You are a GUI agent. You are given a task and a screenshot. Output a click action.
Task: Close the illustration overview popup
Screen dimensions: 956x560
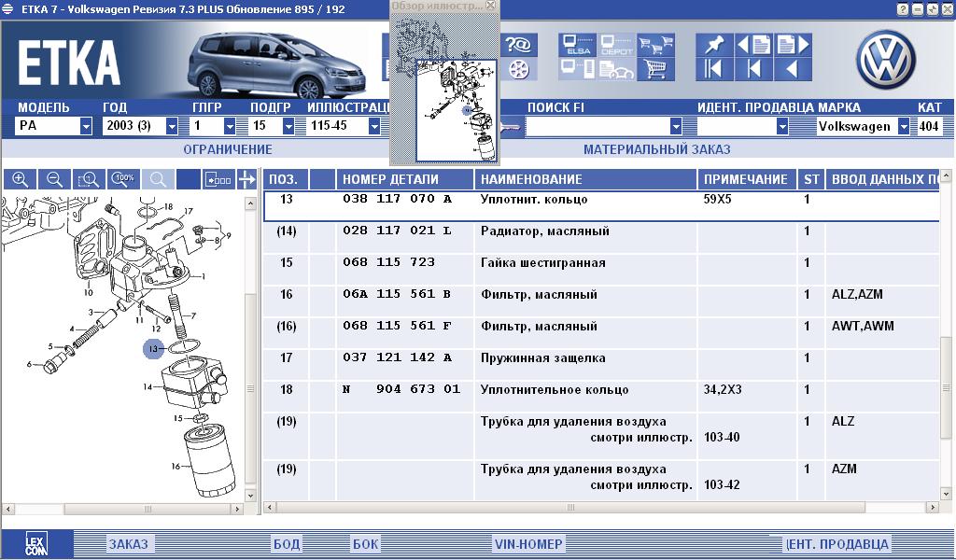click(x=491, y=6)
